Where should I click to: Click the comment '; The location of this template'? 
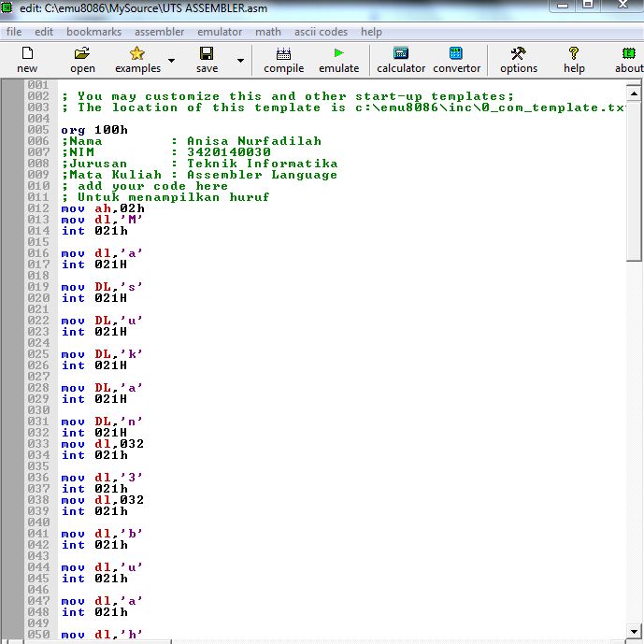click(343, 107)
